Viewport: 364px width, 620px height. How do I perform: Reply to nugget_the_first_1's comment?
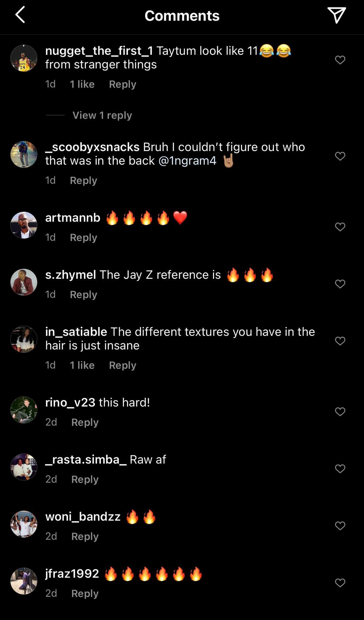122,84
